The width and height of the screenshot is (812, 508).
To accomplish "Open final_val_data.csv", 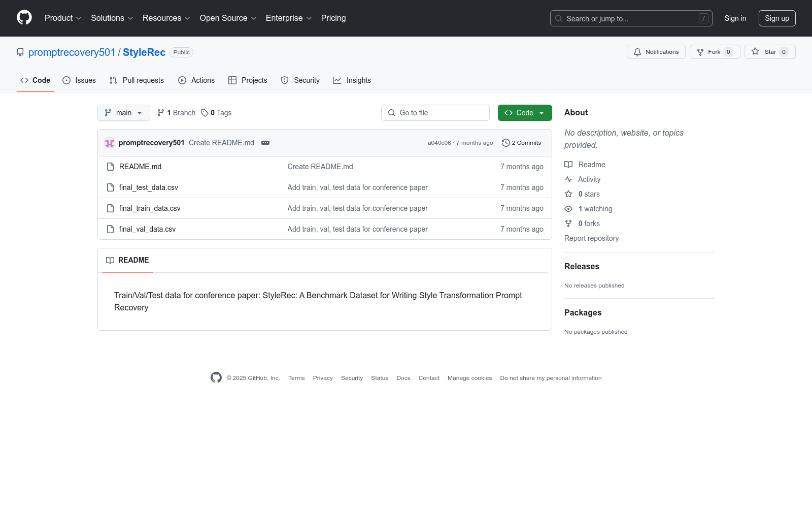I will 147,229.
